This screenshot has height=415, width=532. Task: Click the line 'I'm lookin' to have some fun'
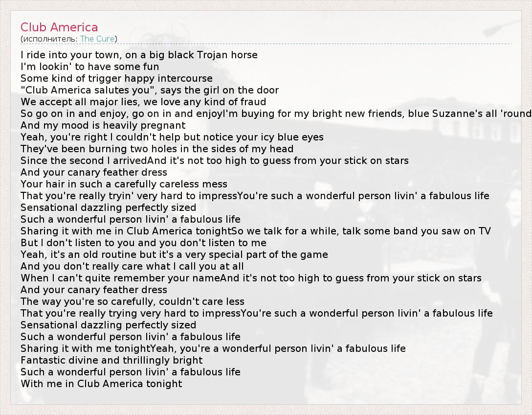tap(89, 67)
